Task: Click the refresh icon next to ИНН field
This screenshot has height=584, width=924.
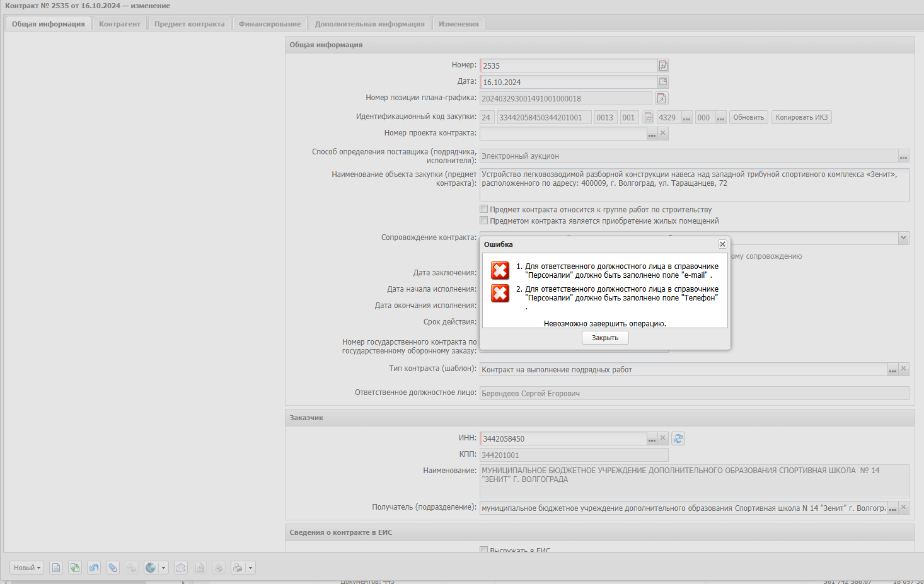Action: point(678,438)
